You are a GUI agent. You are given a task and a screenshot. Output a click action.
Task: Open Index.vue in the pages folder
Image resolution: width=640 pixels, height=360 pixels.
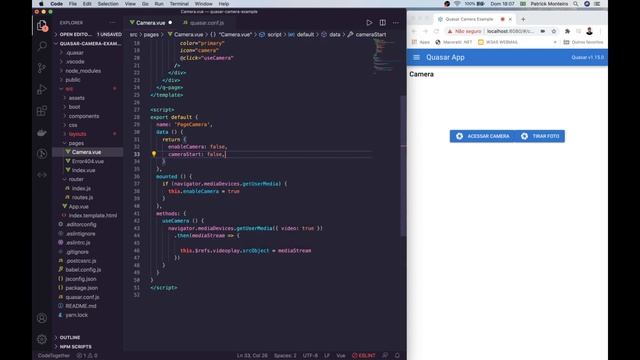(83, 170)
